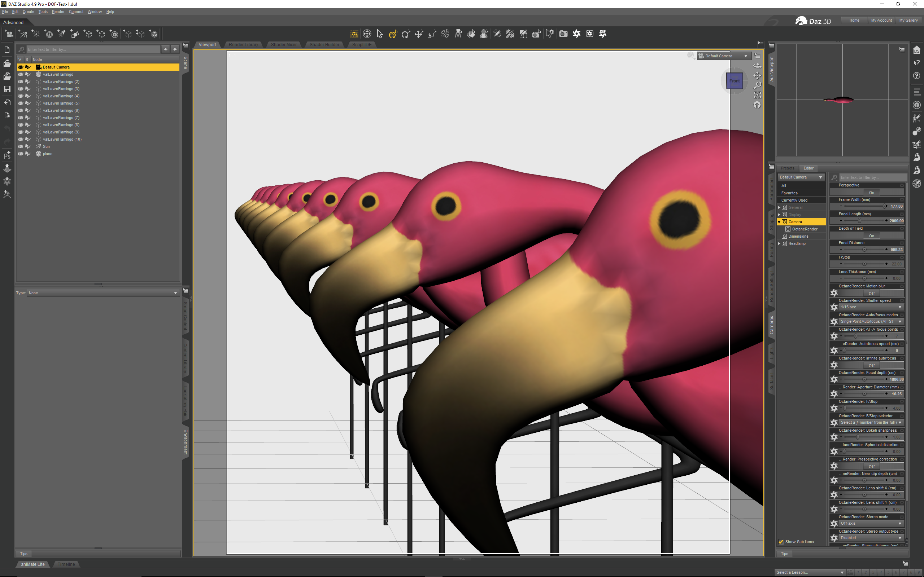Select the Translate move tool
The width and height of the screenshot is (924, 577).
(x=419, y=34)
